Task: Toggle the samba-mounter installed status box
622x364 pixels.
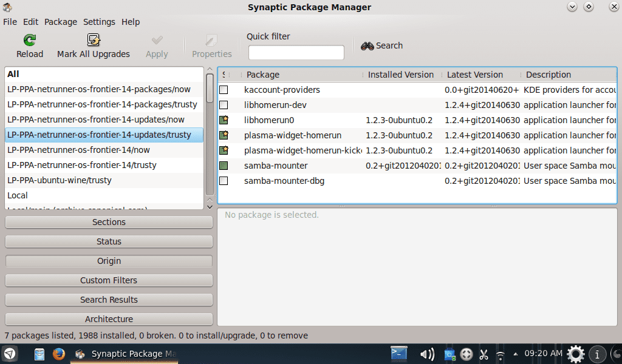Action: click(x=224, y=166)
